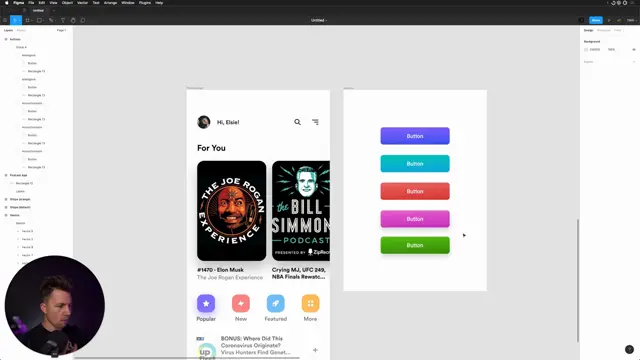Image resolution: width=640 pixels, height=360 pixels.
Task: Click the canvas vertical scrollbar
Action: pos(578,280)
